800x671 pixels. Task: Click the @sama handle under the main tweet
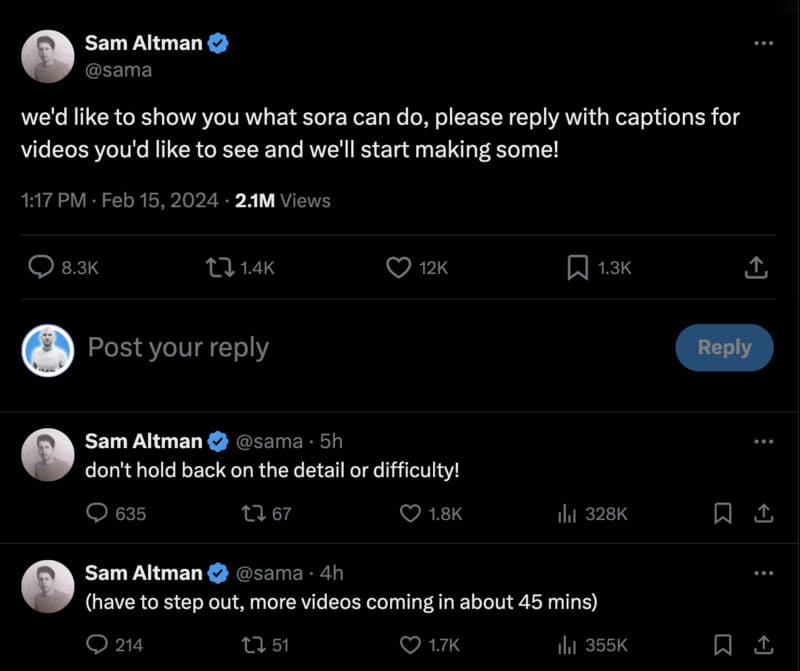(x=119, y=70)
